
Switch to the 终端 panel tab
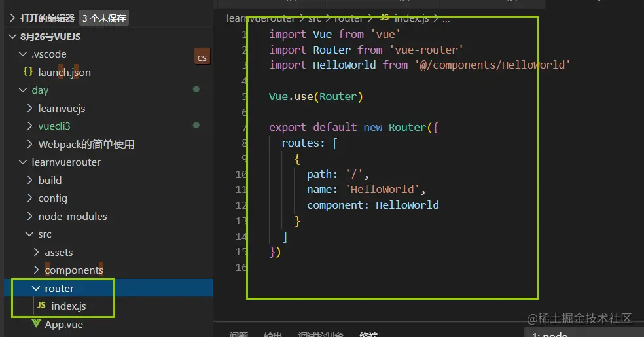[368, 334]
